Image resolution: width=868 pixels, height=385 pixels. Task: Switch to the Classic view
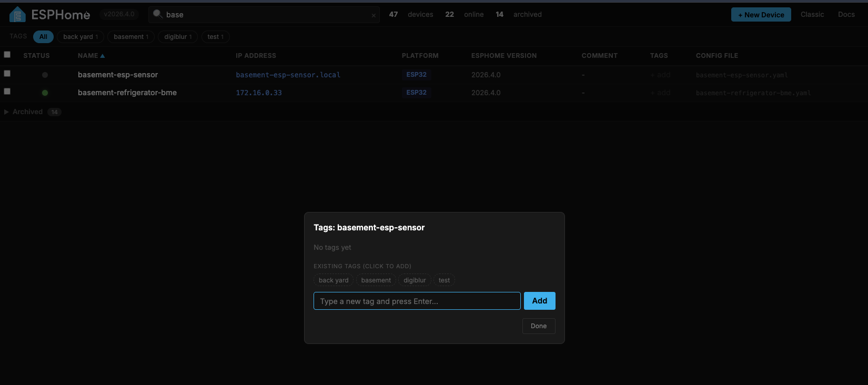[812, 14]
